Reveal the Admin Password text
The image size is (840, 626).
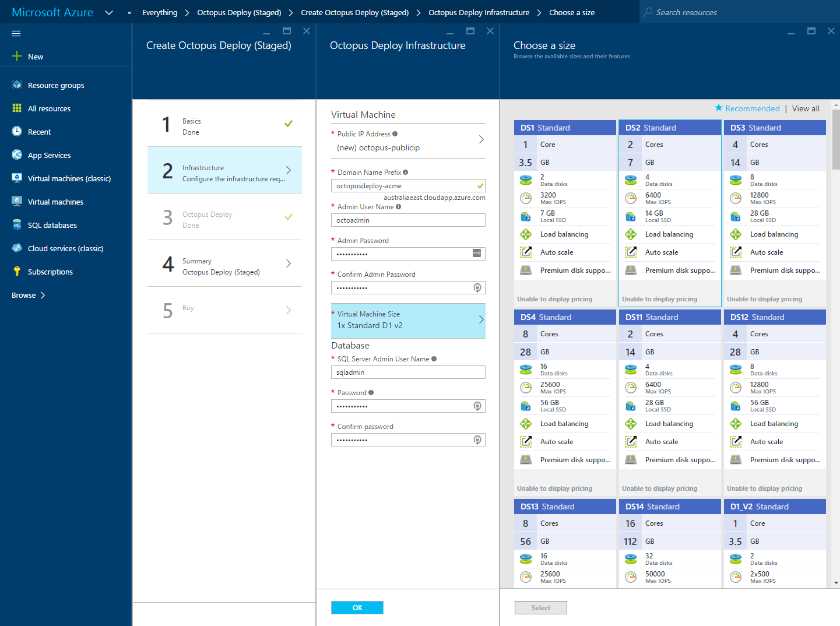click(477, 254)
